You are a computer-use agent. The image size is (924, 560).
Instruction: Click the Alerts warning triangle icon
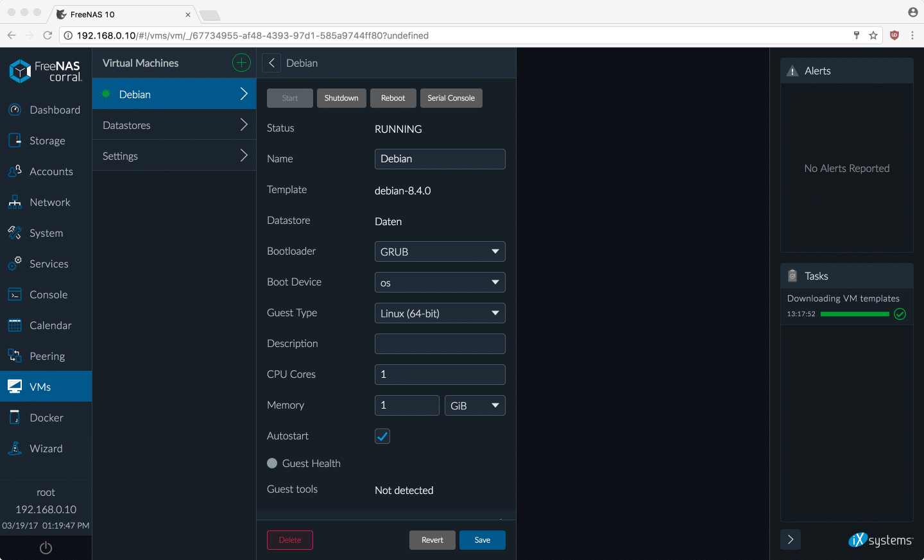click(793, 71)
